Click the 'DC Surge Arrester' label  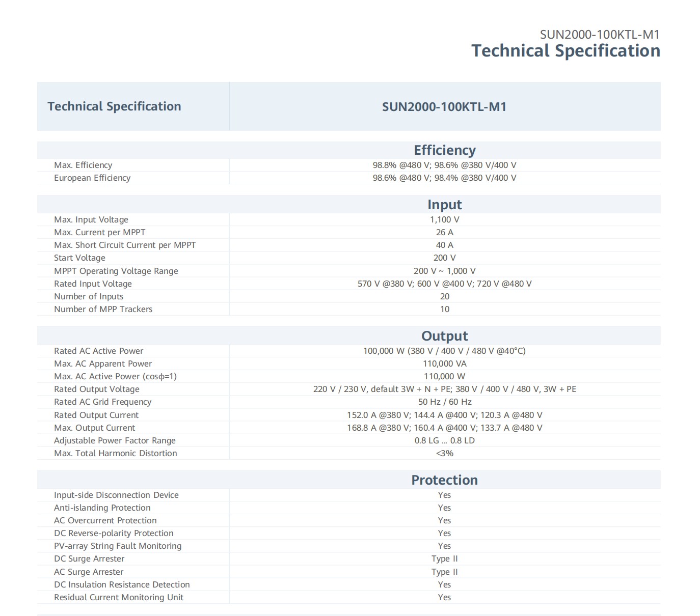89,558
